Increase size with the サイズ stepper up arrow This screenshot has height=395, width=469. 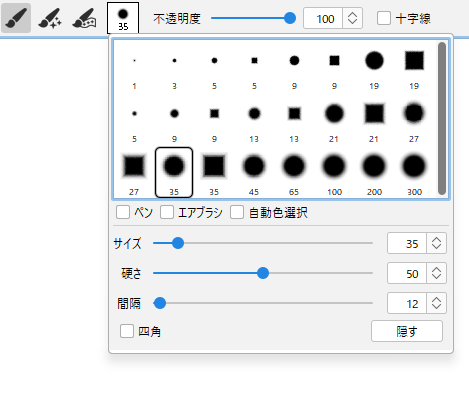point(436,239)
